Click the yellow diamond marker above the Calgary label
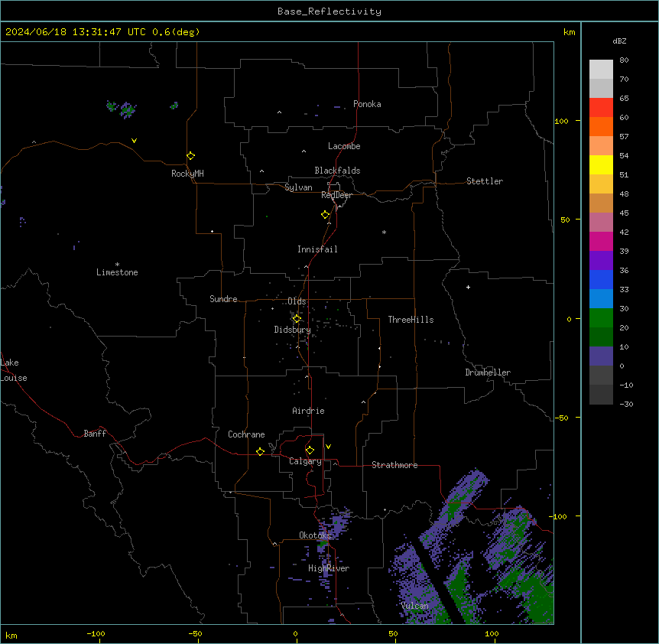Viewport: 659px width, 644px height. (x=310, y=450)
